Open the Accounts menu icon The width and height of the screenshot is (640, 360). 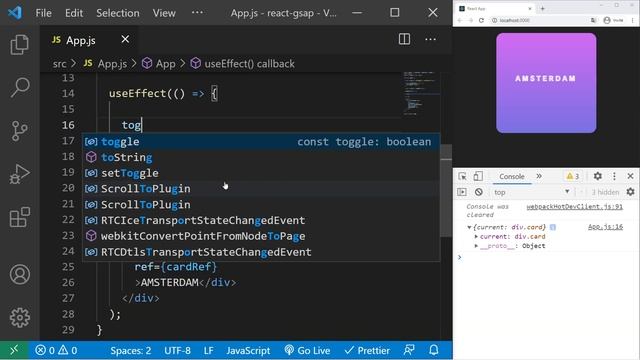pos(20,274)
